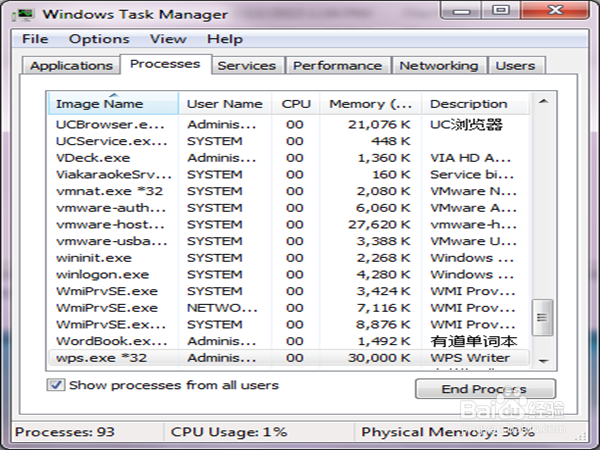
Task: Click the scrollbar down arrow
Action: tap(543, 360)
